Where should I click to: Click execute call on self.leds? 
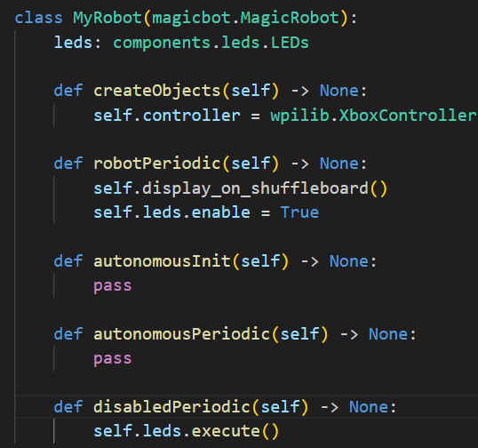tap(226, 431)
